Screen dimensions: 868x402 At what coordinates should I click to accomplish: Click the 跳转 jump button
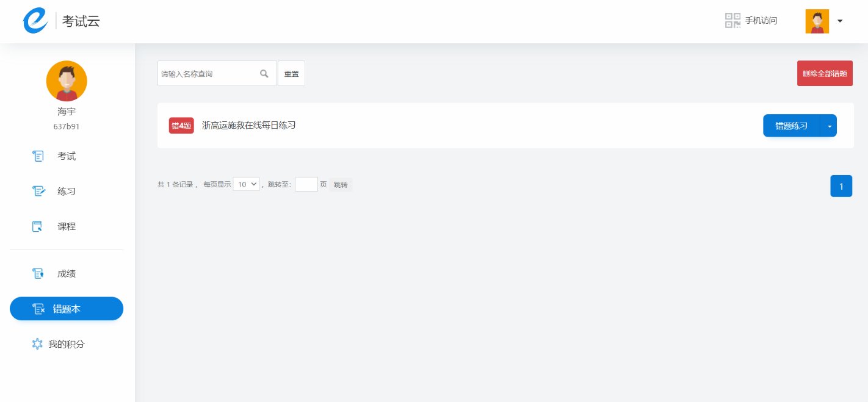click(x=341, y=185)
